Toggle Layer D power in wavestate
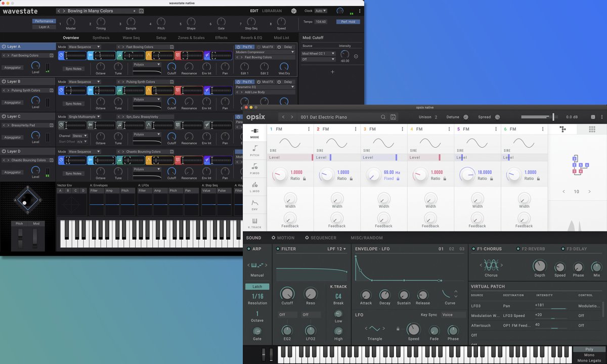Screen dimensions: 607x364 pos(4,151)
